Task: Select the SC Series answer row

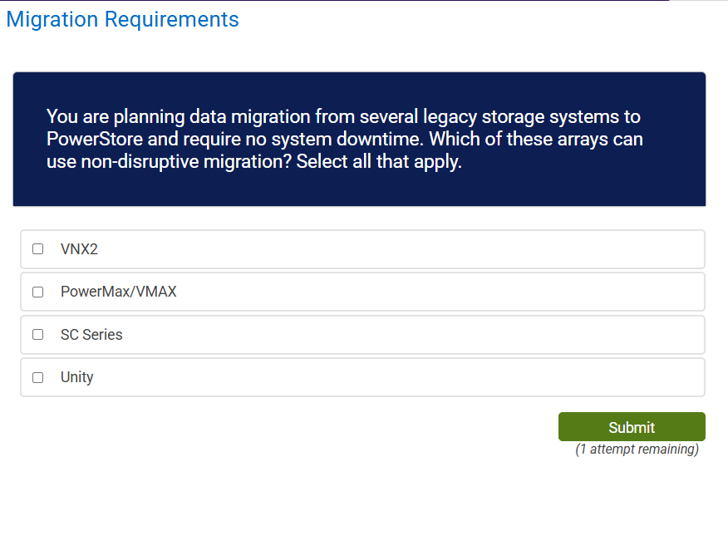Action: (362, 334)
